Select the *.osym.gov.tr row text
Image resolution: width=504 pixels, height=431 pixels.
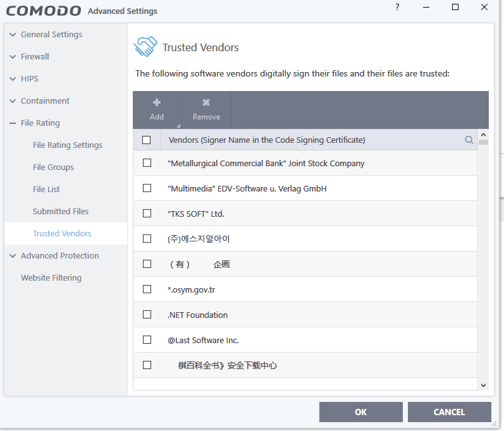click(191, 289)
